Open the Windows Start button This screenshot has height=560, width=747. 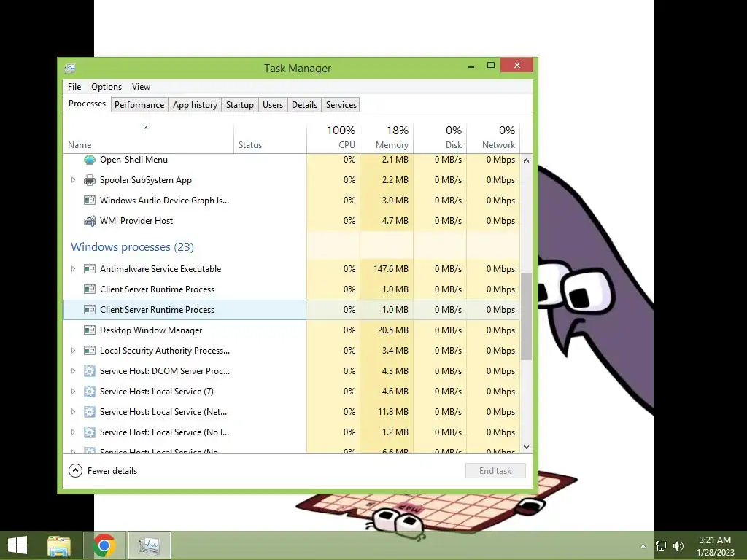[x=18, y=545]
